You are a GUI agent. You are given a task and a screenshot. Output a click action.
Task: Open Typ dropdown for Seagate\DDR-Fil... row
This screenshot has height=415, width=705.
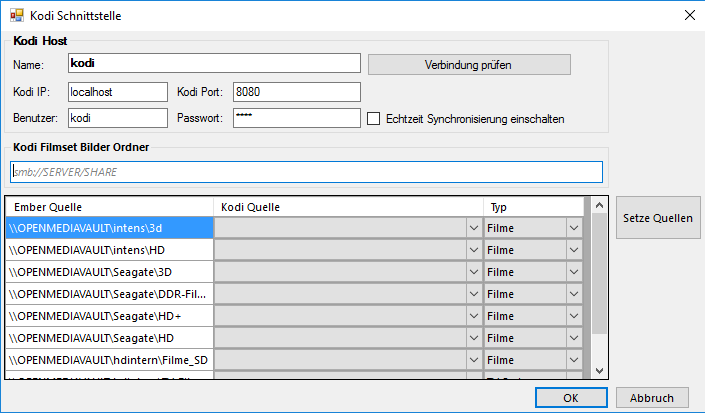574,294
